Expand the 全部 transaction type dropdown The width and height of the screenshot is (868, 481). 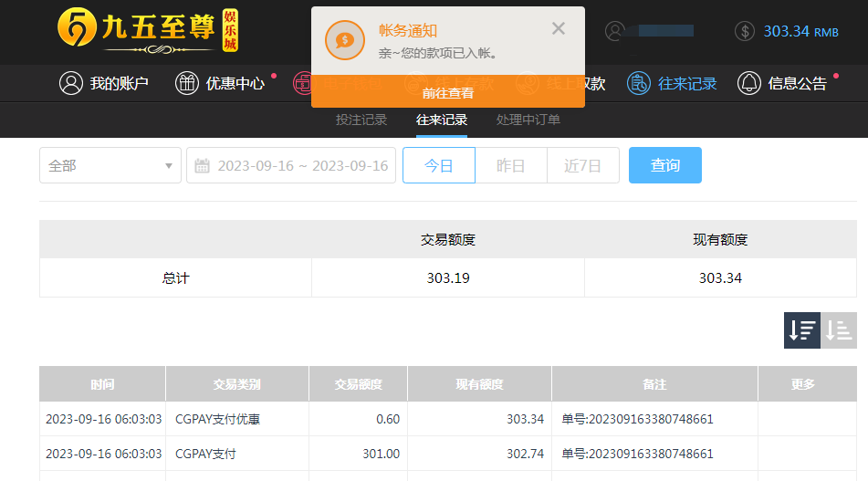pos(110,165)
